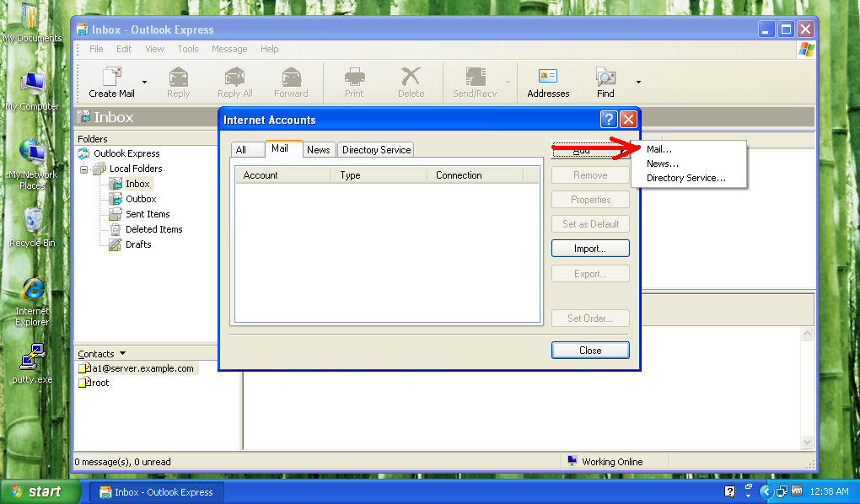
Task: Select the Sent Items folder
Action: tap(148, 214)
